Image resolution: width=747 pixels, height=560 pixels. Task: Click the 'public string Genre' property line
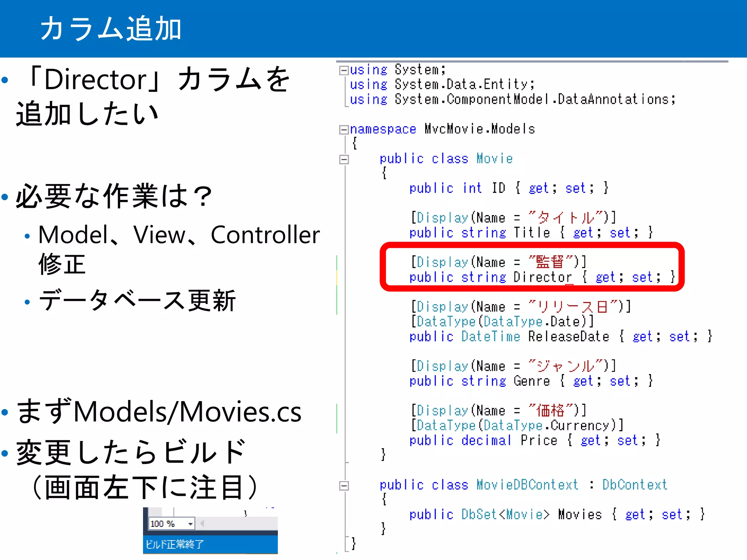click(531, 381)
